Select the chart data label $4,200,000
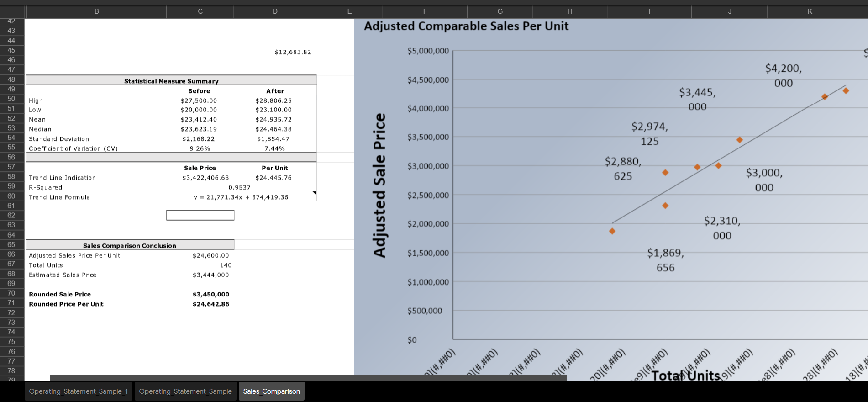 click(784, 76)
